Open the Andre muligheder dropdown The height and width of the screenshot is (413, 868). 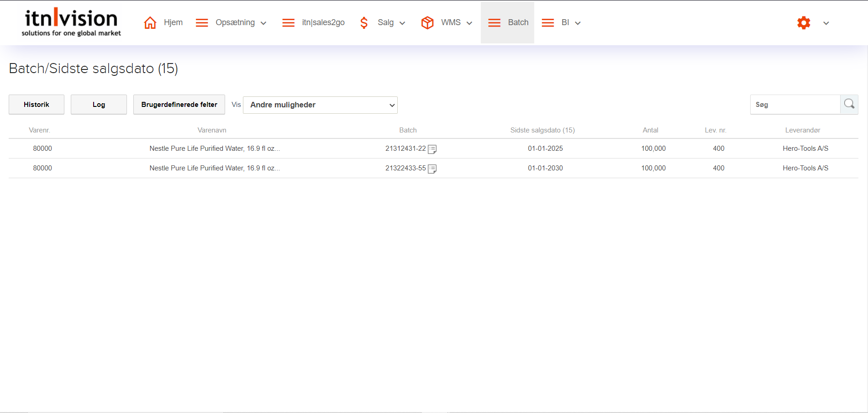pyautogui.click(x=320, y=105)
